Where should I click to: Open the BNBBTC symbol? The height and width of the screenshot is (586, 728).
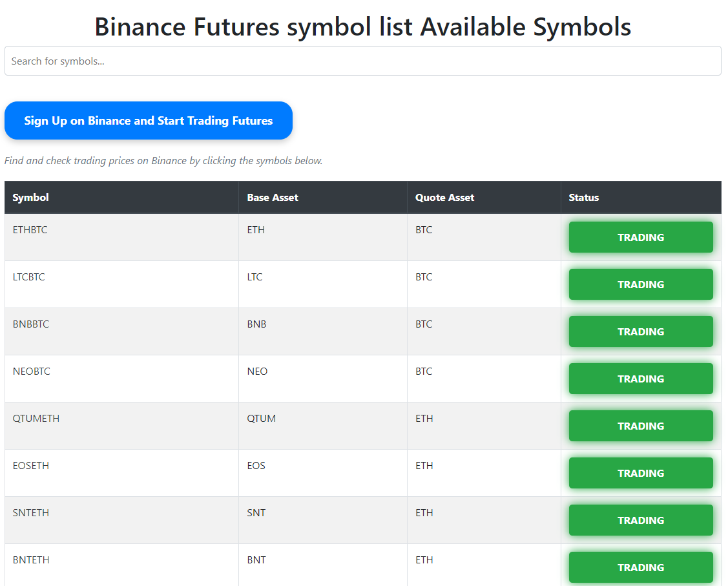[x=30, y=324]
